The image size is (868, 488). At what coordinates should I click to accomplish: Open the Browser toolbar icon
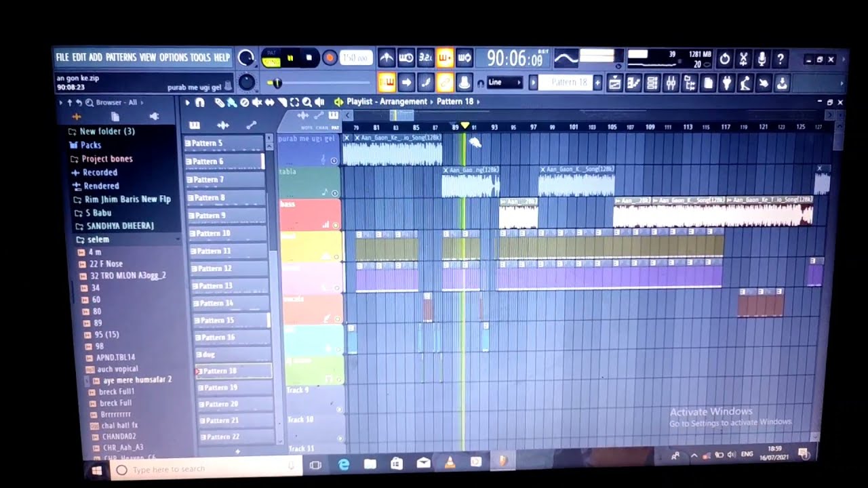point(690,83)
